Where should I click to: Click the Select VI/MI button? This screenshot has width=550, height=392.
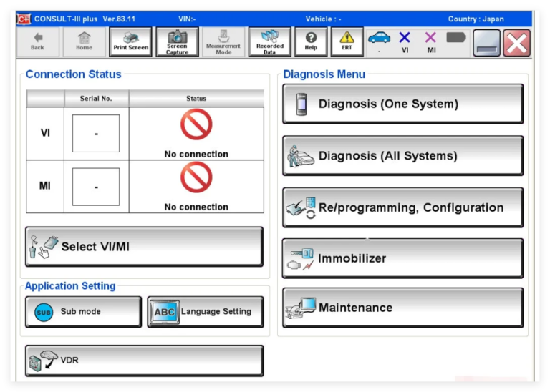click(144, 247)
